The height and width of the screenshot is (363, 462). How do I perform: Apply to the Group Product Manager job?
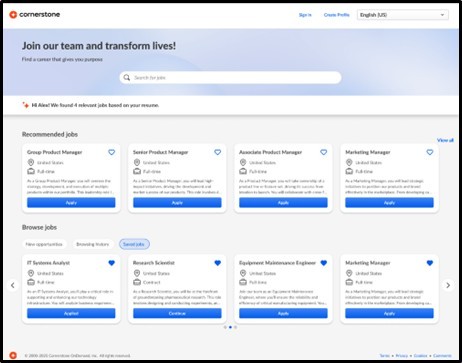tap(71, 203)
